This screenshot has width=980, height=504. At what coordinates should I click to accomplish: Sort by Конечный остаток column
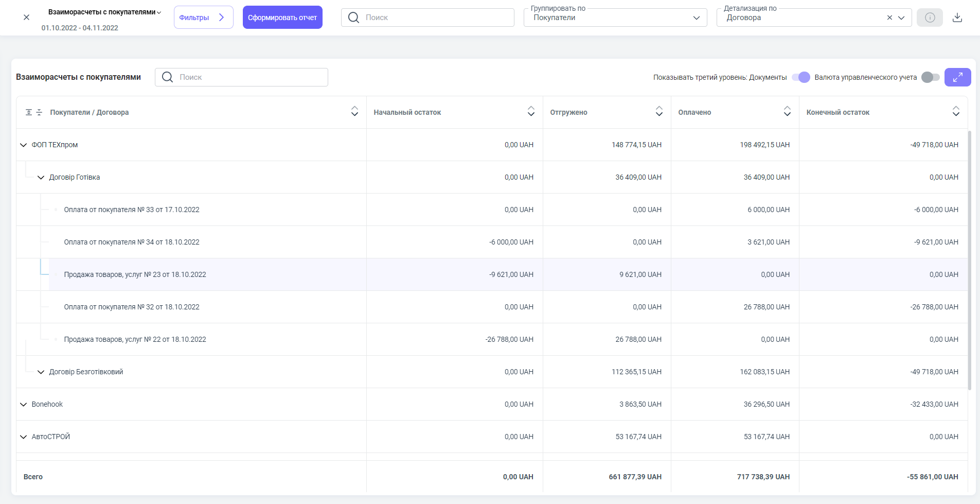955,112
